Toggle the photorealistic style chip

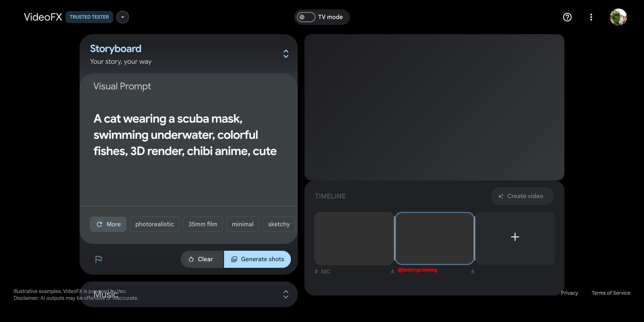(155, 224)
